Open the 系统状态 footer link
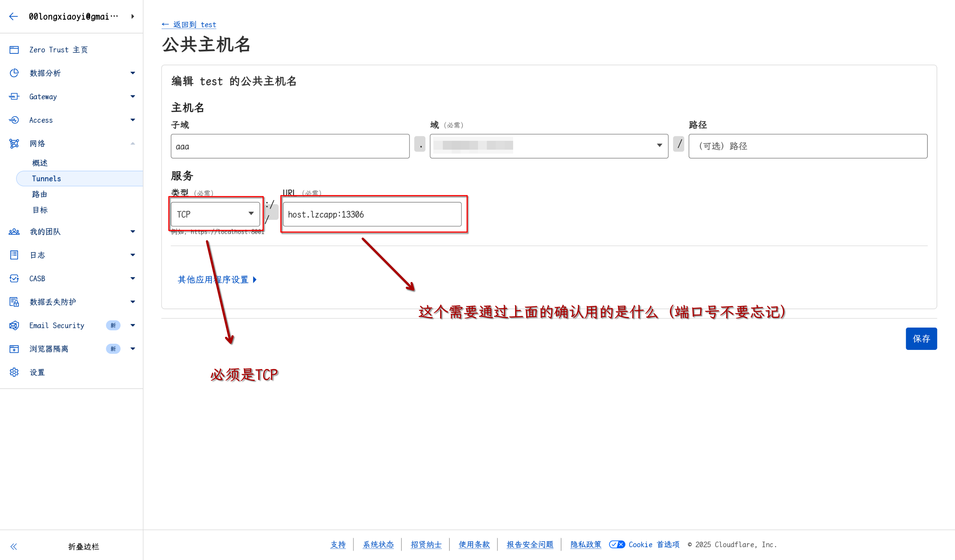Screen dimensions: 955x560 [x=378, y=545]
